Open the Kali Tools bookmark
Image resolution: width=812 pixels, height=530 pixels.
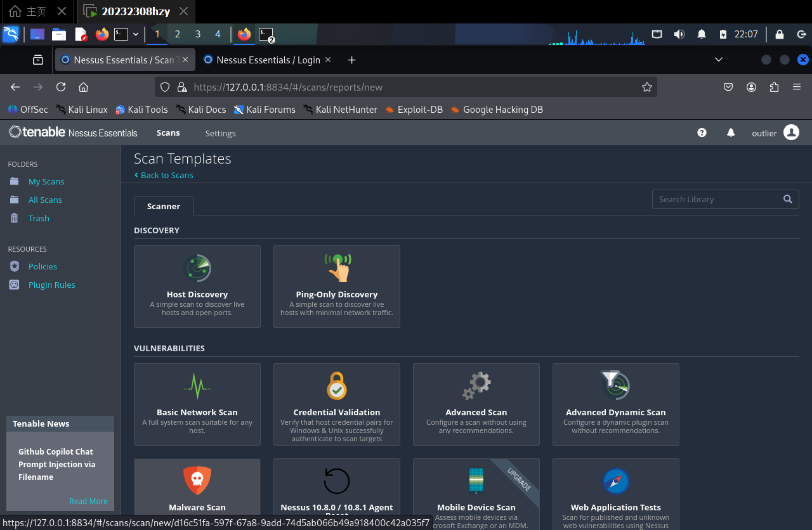click(x=141, y=110)
